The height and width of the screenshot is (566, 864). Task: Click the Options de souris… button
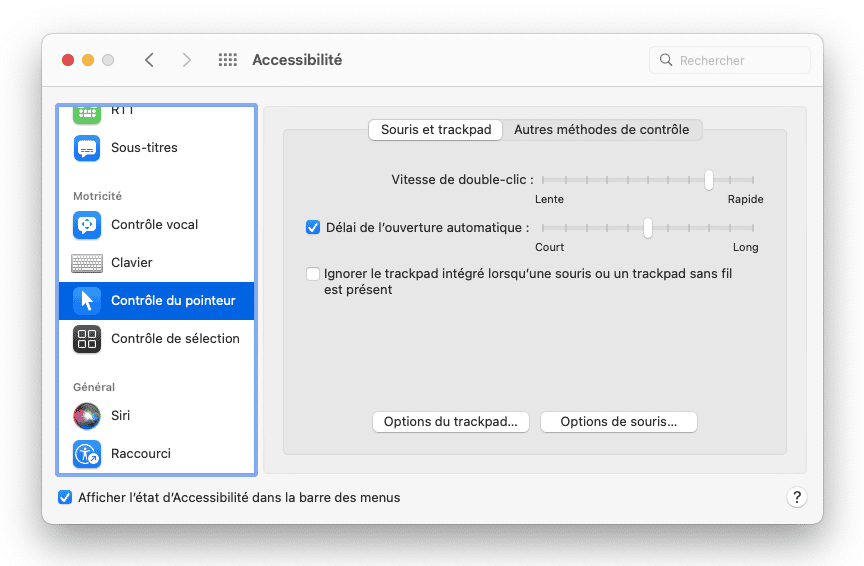618,422
